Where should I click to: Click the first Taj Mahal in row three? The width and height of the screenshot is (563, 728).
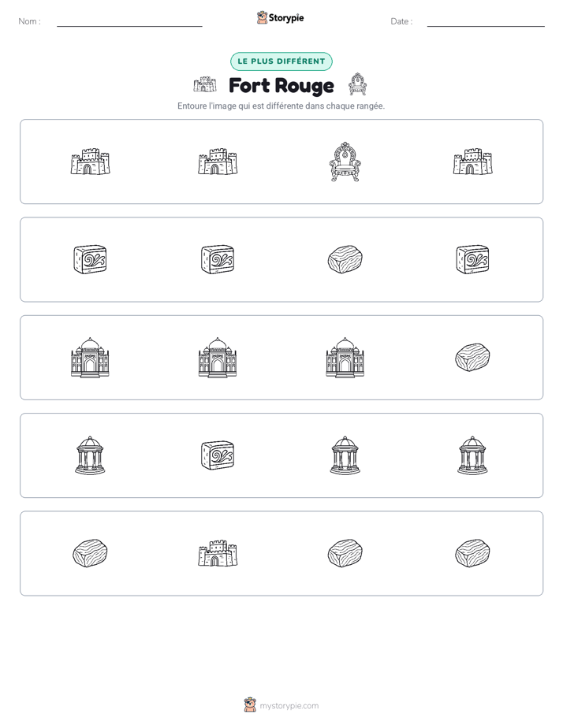(x=90, y=358)
